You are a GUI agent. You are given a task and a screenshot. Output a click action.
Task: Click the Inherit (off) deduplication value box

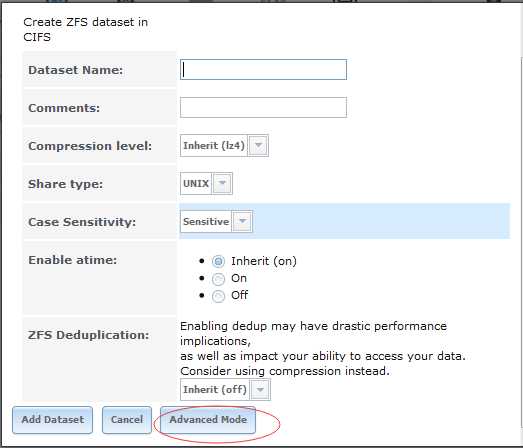[215, 389]
